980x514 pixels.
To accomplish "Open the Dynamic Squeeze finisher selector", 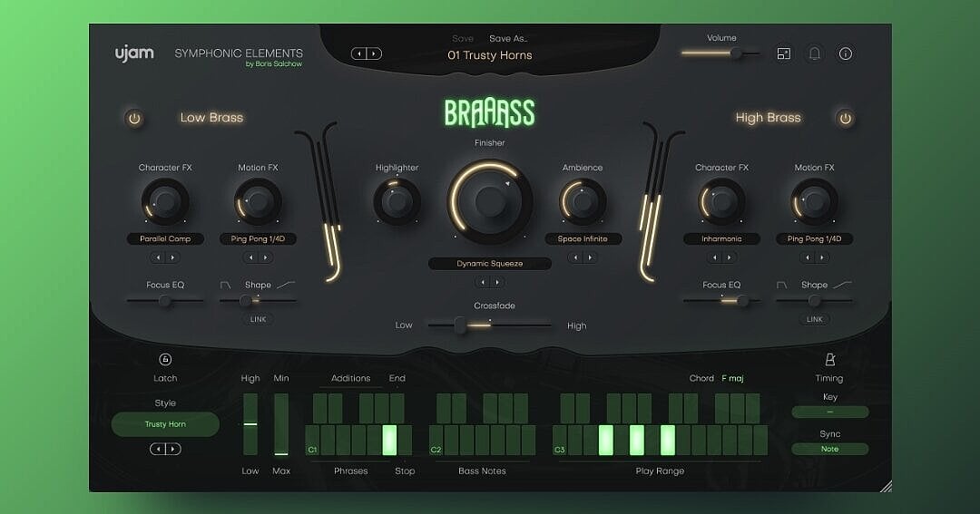I will [489, 264].
